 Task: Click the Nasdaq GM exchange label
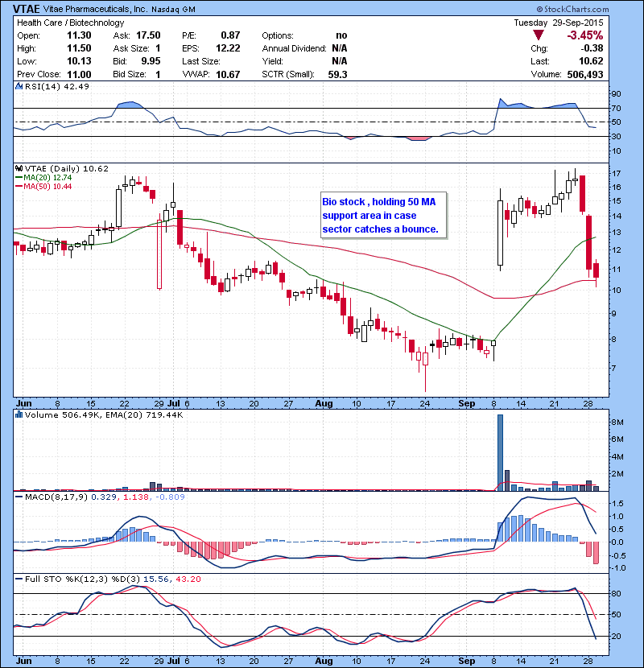coord(173,10)
